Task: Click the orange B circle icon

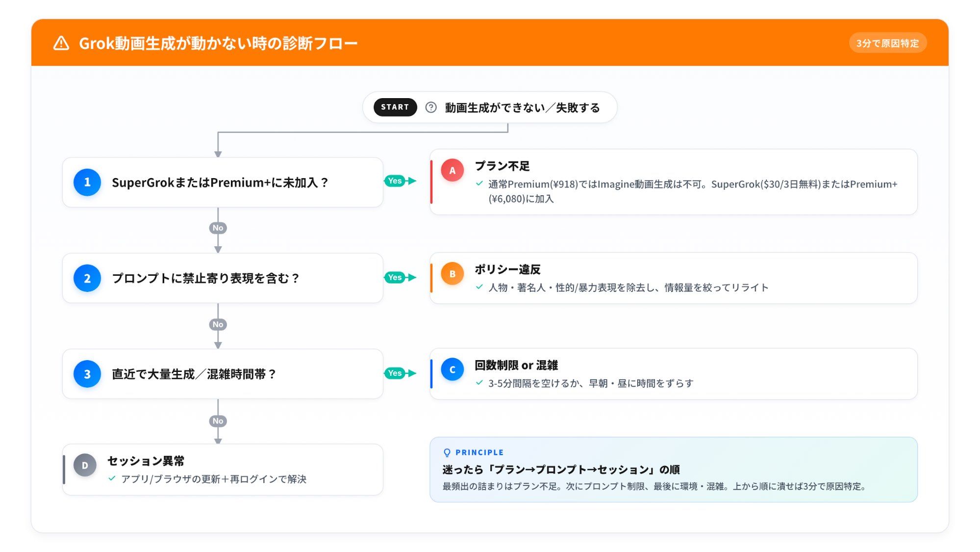Action: (452, 274)
